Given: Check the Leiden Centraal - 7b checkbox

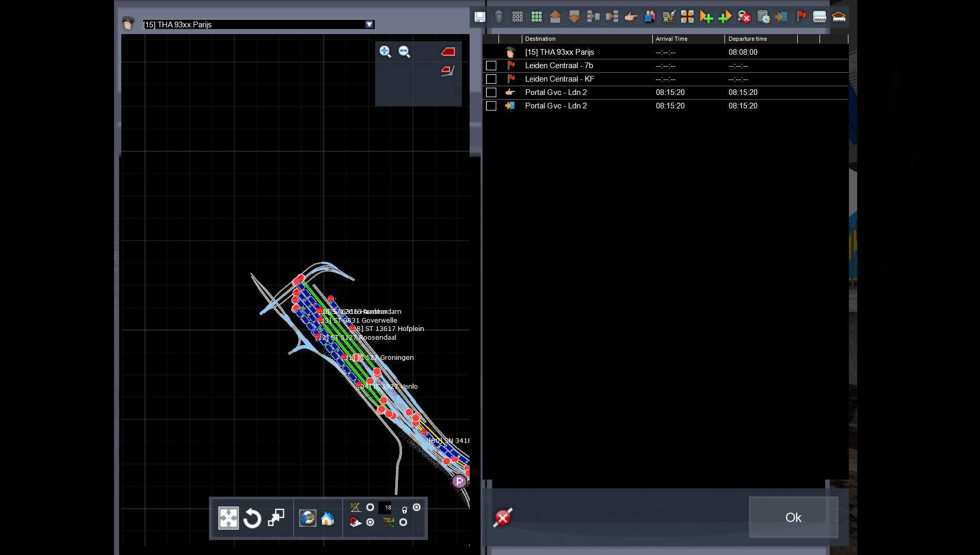Looking at the screenshot, I should (x=491, y=66).
